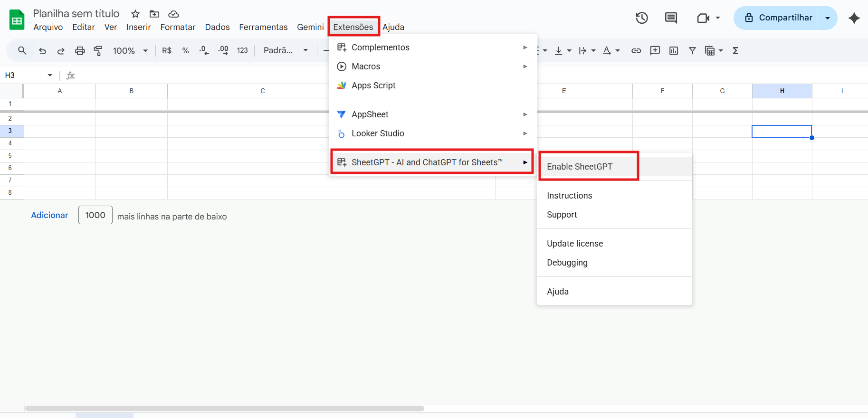Viewport: 868px width, 418px height.
Task: Expand the name box dropdown arrow
Action: point(50,75)
